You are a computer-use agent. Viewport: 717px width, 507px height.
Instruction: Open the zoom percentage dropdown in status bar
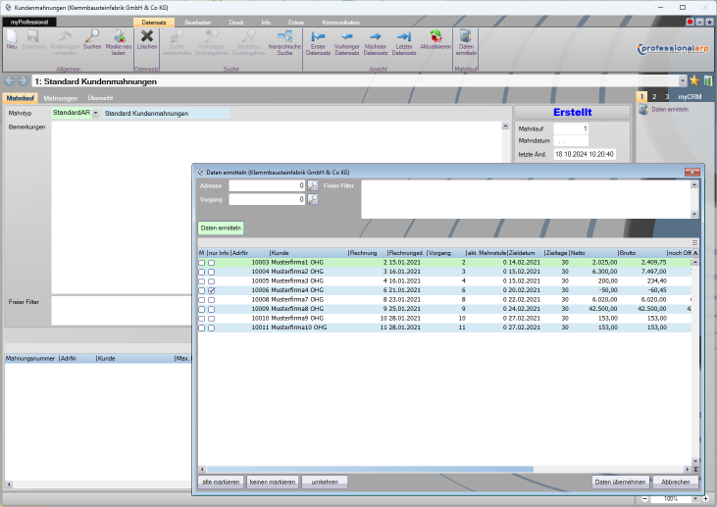click(x=695, y=499)
